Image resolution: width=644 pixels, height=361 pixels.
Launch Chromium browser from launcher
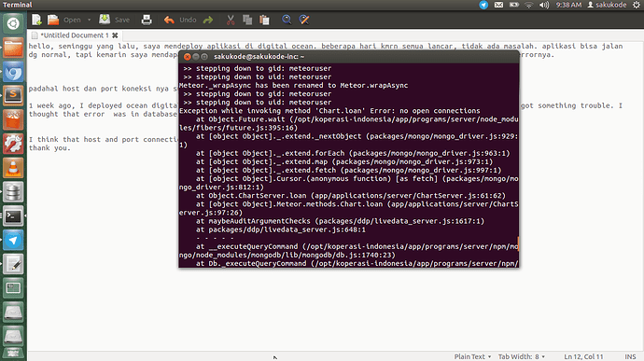(x=13, y=72)
